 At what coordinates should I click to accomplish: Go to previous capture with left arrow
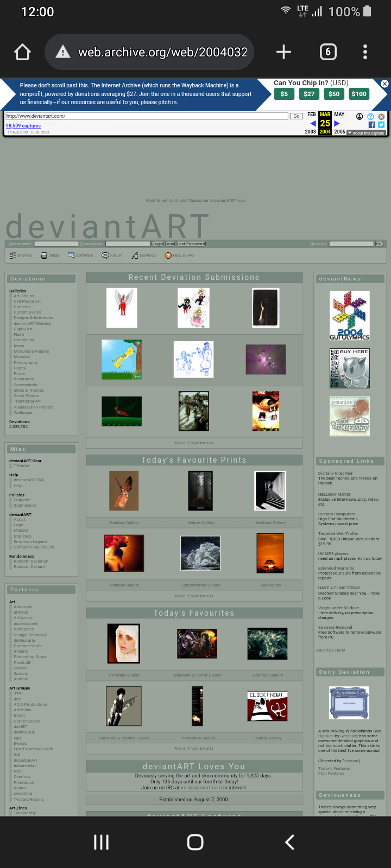point(313,124)
